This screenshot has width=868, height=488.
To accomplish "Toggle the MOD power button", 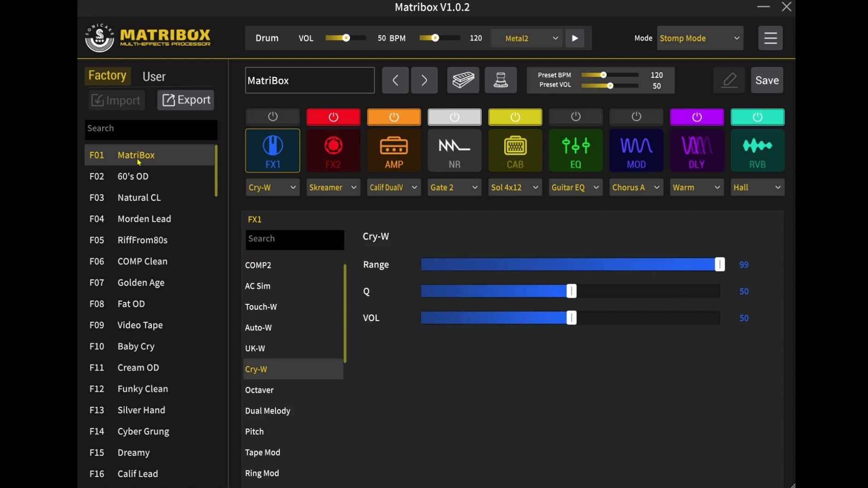I will tap(636, 117).
